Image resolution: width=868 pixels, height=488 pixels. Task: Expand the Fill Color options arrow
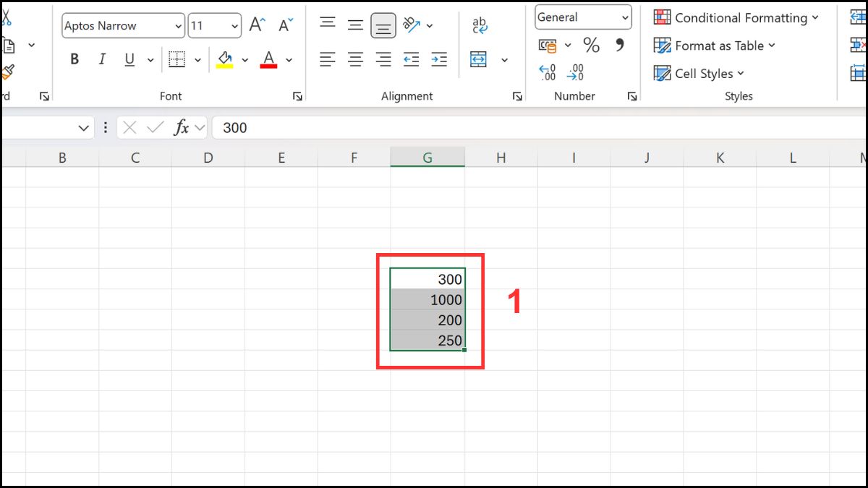pyautogui.click(x=244, y=59)
